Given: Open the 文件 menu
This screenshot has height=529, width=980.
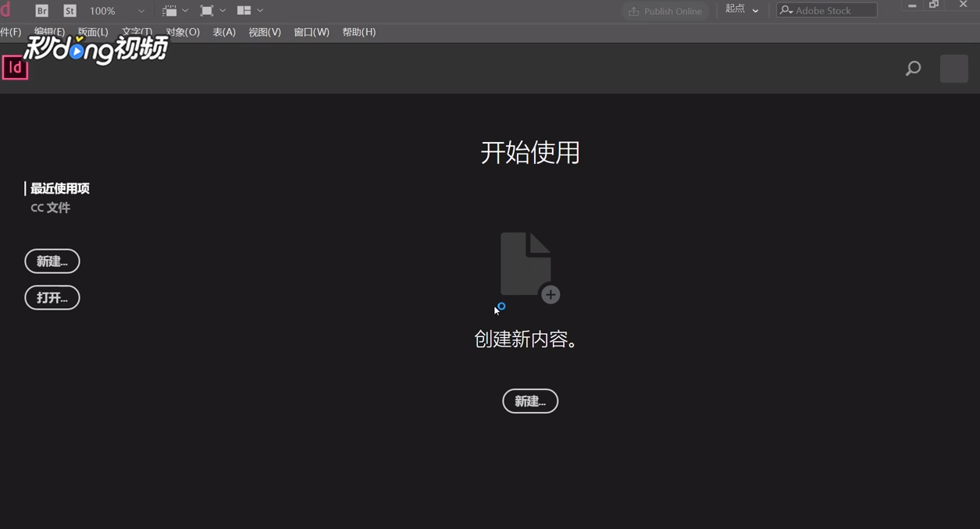Looking at the screenshot, I should tap(10, 32).
